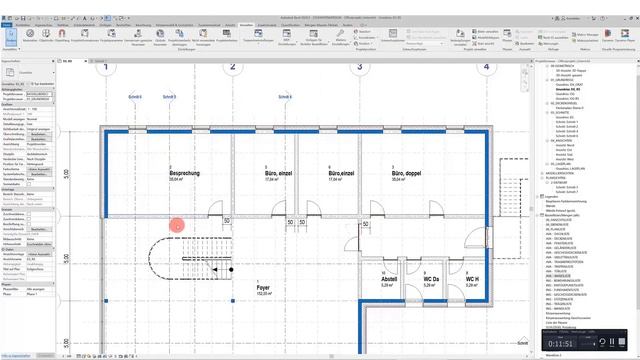This screenshot has height=360, width=640.
Task: Open Projekteinheiten settings
Action: [x=227, y=36]
